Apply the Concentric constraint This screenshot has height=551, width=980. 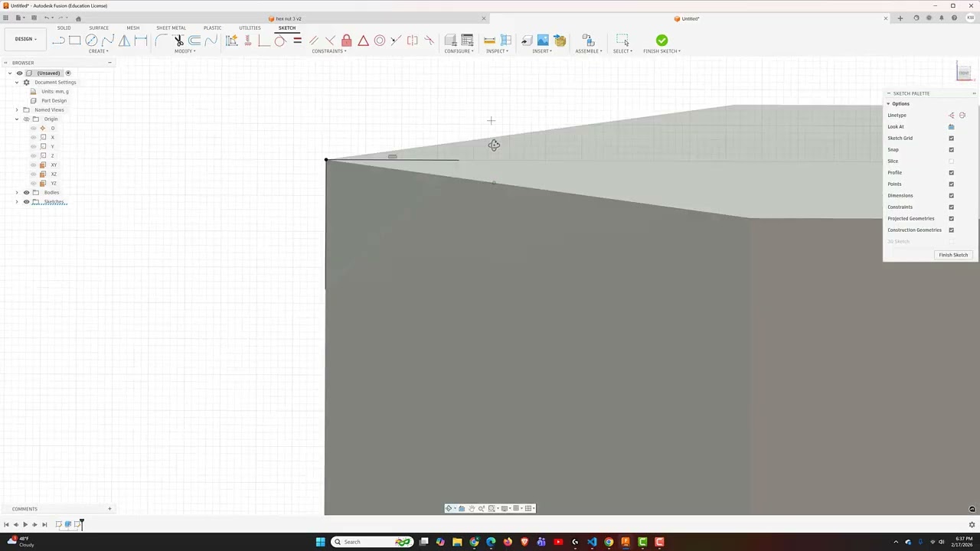(x=380, y=41)
